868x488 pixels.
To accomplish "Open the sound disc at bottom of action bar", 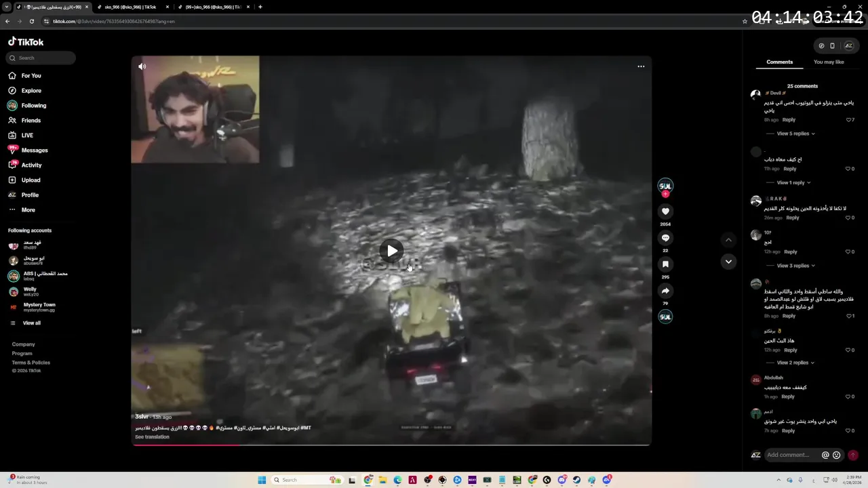I will pos(665,317).
